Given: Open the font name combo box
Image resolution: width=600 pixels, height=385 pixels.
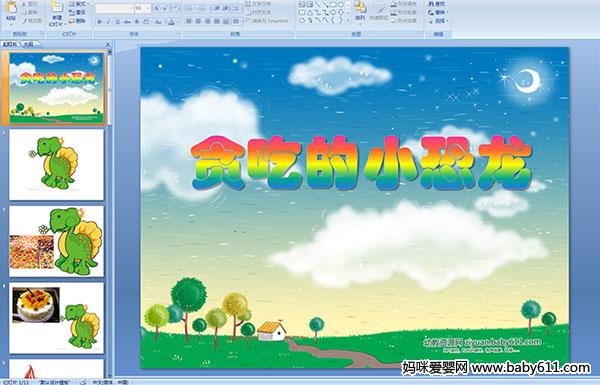Looking at the screenshot, I should coord(114,8).
